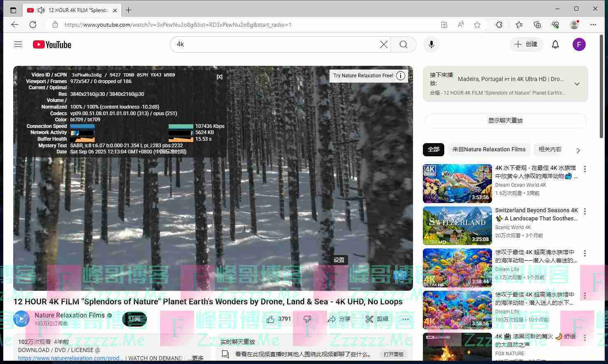
Task: Clear the search box with the X icon
Action: tap(383, 44)
